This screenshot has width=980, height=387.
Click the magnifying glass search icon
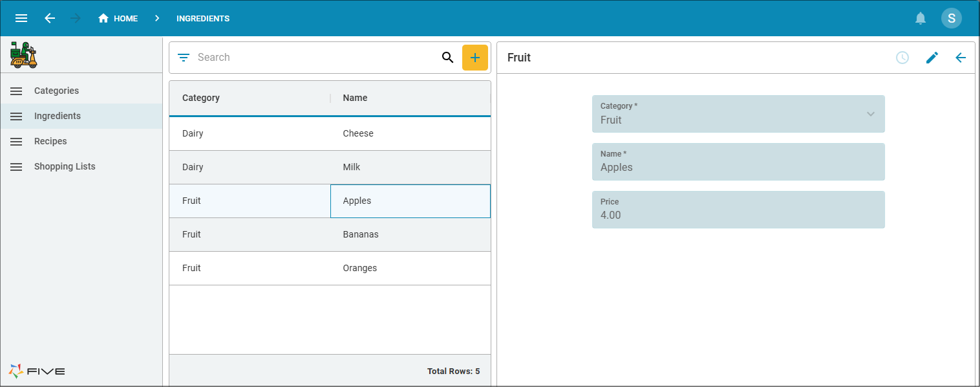[x=447, y=58]
